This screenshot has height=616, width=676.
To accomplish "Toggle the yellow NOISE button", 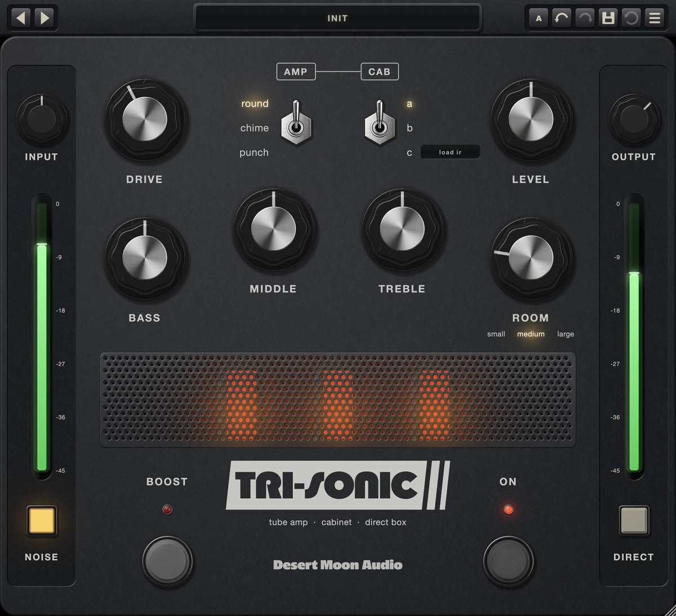I will click(42, 520).
